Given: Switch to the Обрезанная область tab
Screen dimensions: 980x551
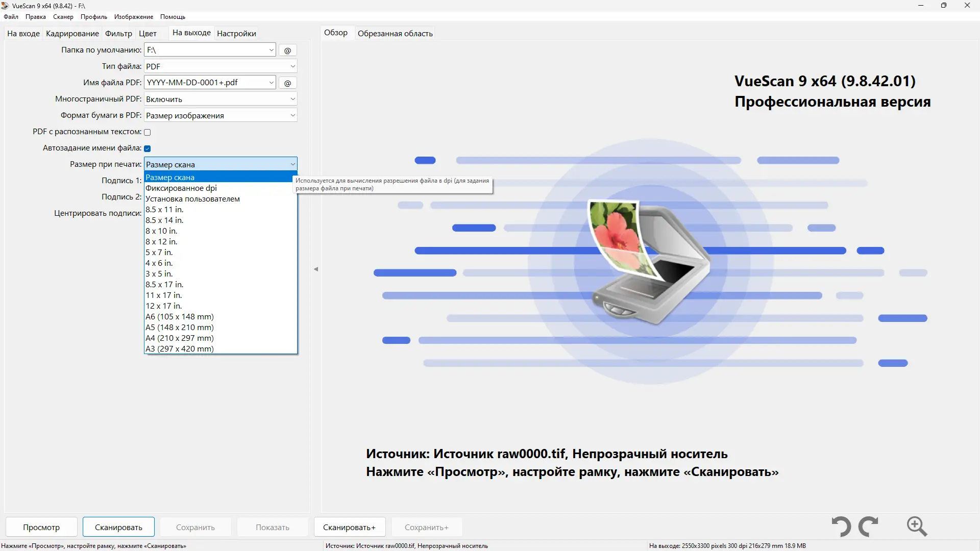Looking at the screenshot, I should pos(395,33).
